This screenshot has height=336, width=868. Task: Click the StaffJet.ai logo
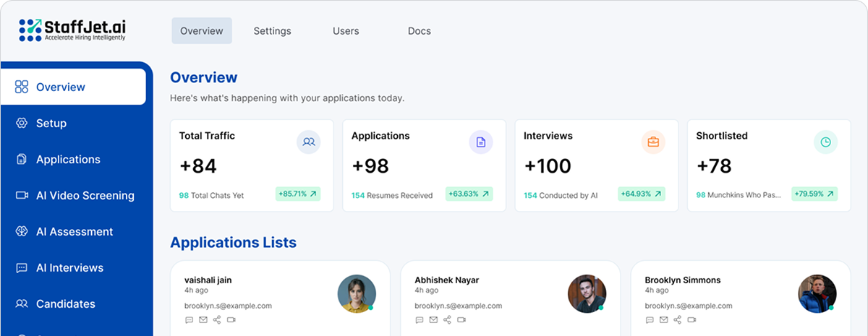[x=72, y=30]
